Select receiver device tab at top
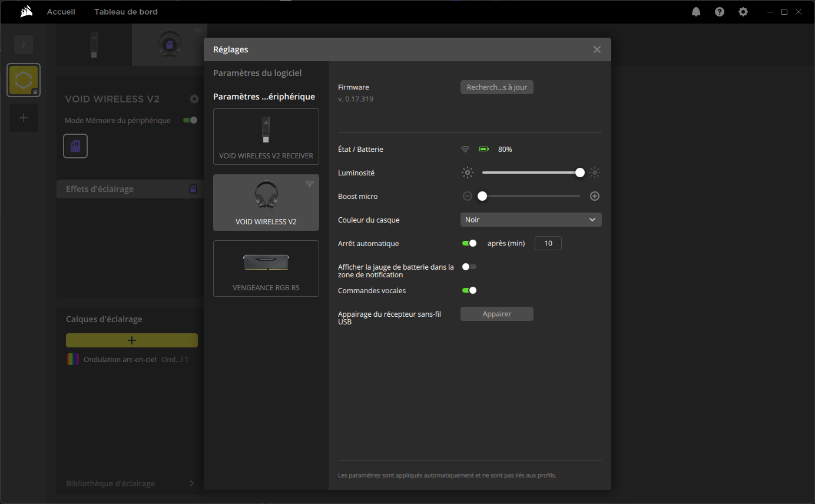The height and width of the screenshot is (504, 815). point(94,45)
